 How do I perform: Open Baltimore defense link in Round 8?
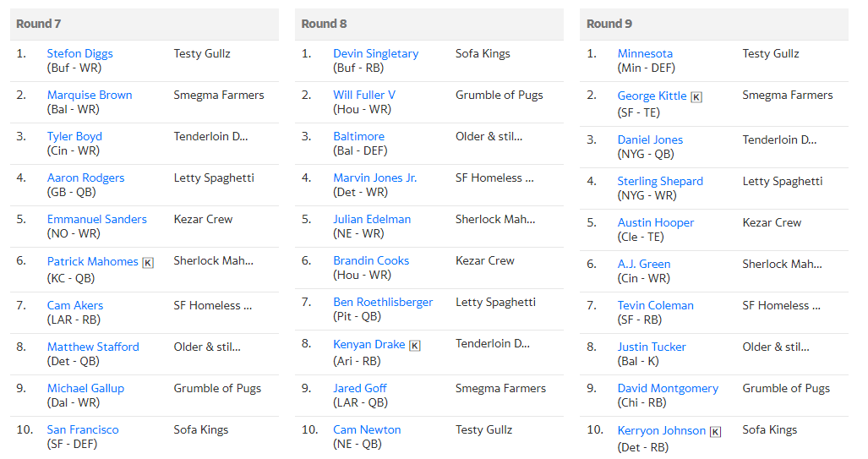click(x=358, y=136)
